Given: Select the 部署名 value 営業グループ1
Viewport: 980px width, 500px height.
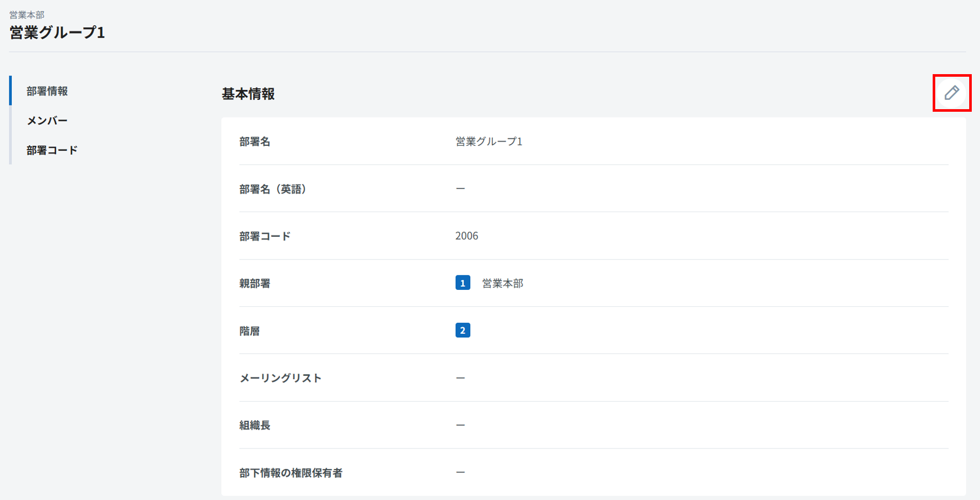Looking at the screenshot, I should (489, 142).
